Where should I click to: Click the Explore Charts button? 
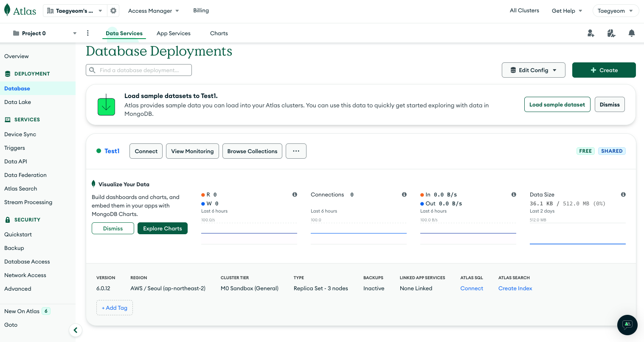tap(163, 228)
